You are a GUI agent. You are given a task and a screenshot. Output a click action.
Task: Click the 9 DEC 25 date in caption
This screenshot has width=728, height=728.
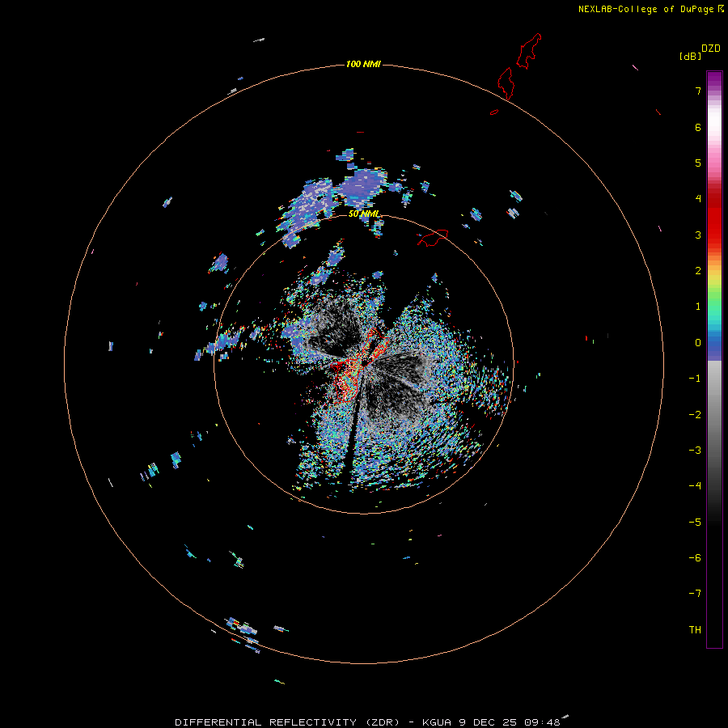[x=488, y=722]
